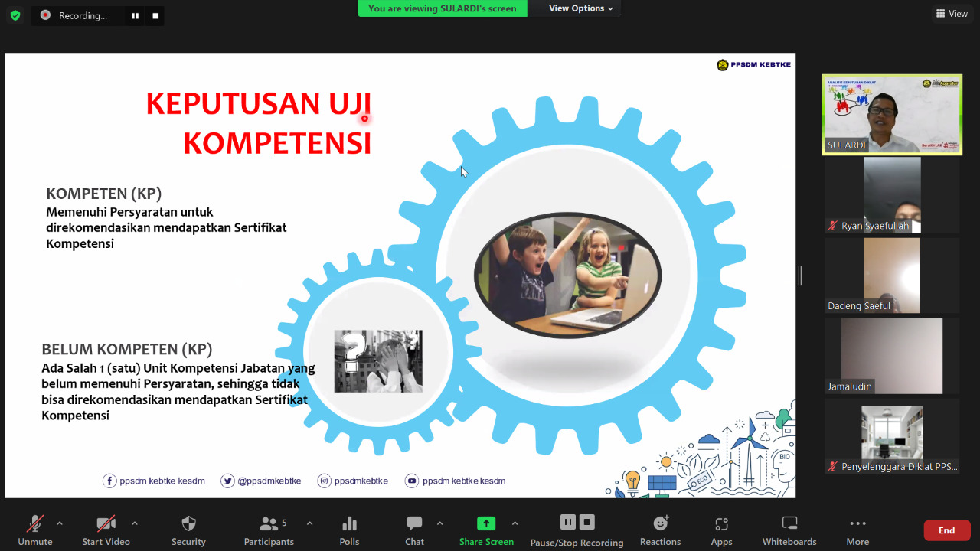Stop recording from the bottom toolbar
This screenshot has height=551, width=980.
[x=587, y=522]
